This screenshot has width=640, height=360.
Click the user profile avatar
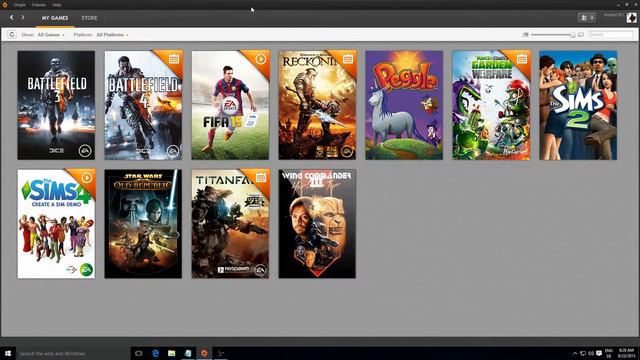point(631,18)
